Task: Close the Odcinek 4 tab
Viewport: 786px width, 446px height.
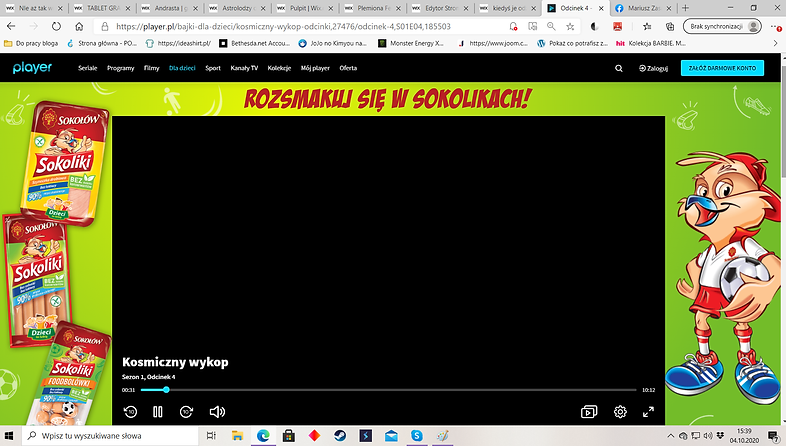Action: (601, 9)
